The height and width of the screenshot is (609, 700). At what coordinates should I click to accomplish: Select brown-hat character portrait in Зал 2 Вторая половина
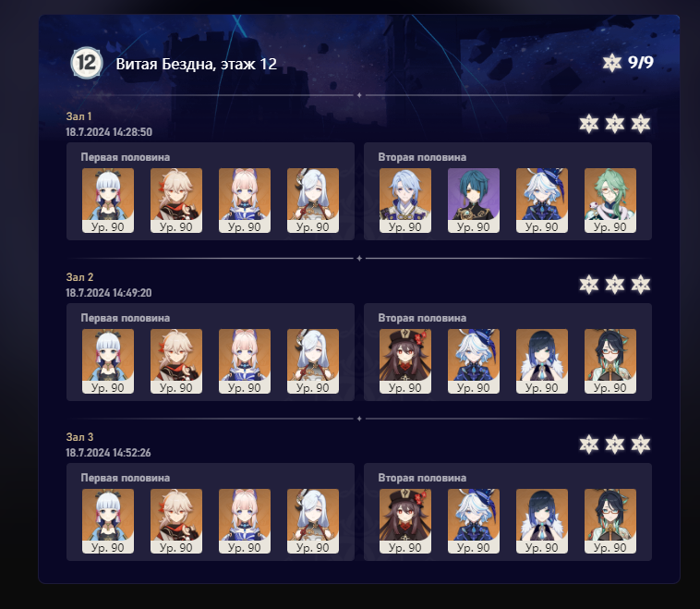[x=405, y=361]
